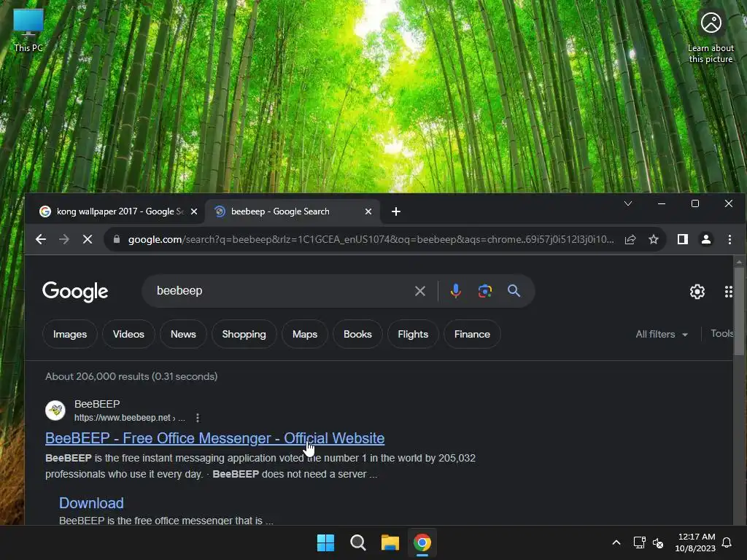
Task: Open the Download sitelink
Action: pos(91,503)
